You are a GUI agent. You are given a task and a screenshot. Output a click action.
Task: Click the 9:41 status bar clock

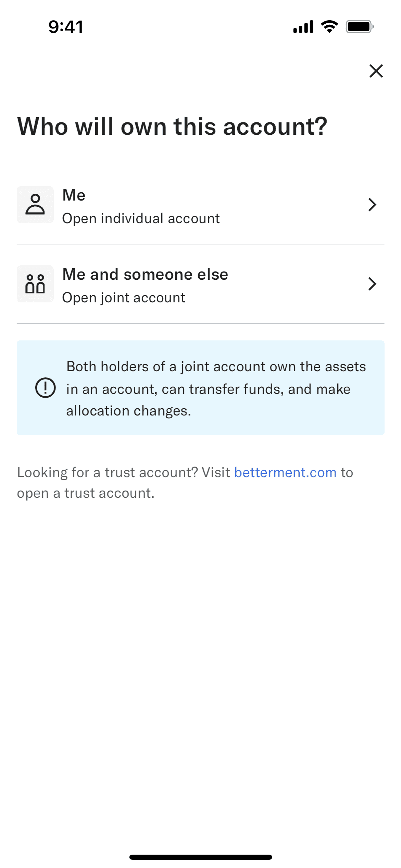pos(66,27)
